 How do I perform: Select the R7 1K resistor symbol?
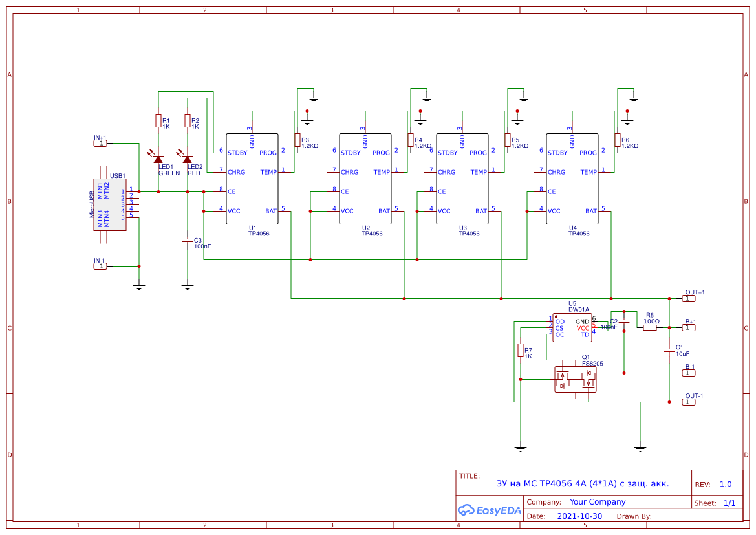[521, 350]
